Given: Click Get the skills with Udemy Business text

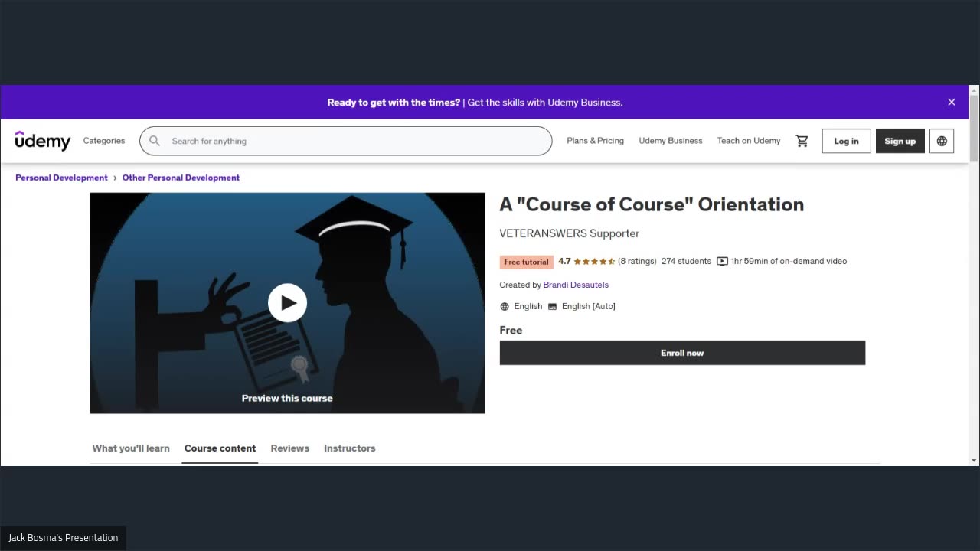Looking at the screenshot, I should pos(545,103).
